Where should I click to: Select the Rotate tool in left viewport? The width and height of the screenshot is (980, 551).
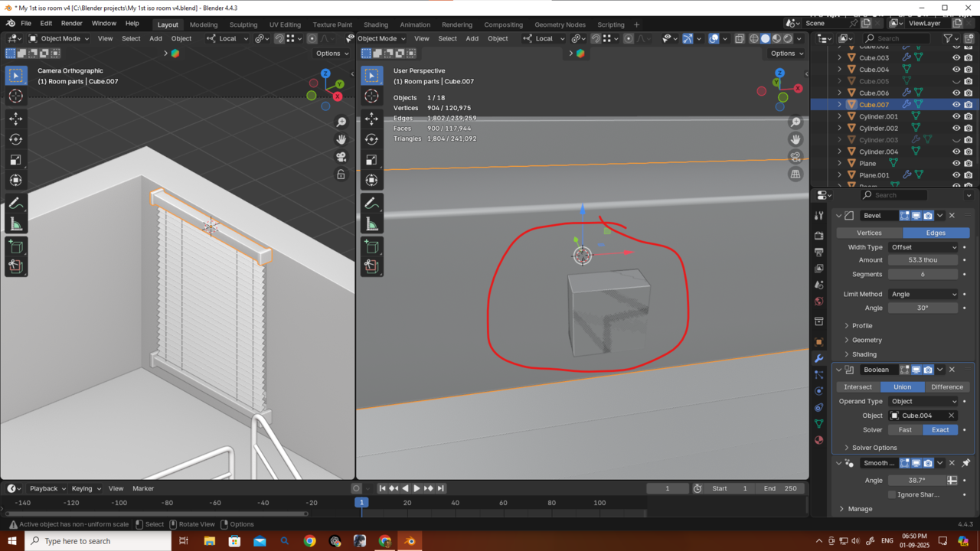[x=16, y=139]
